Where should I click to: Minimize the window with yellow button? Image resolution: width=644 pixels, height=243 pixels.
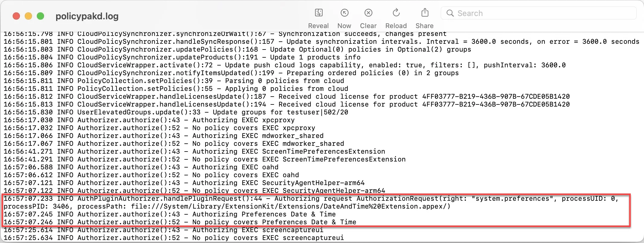tap(28, 16)
